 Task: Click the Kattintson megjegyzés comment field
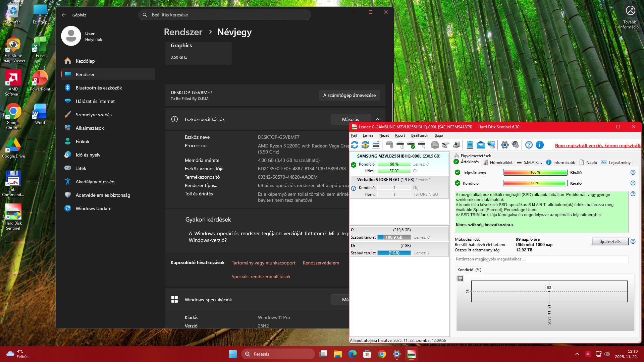coord(541,259)
